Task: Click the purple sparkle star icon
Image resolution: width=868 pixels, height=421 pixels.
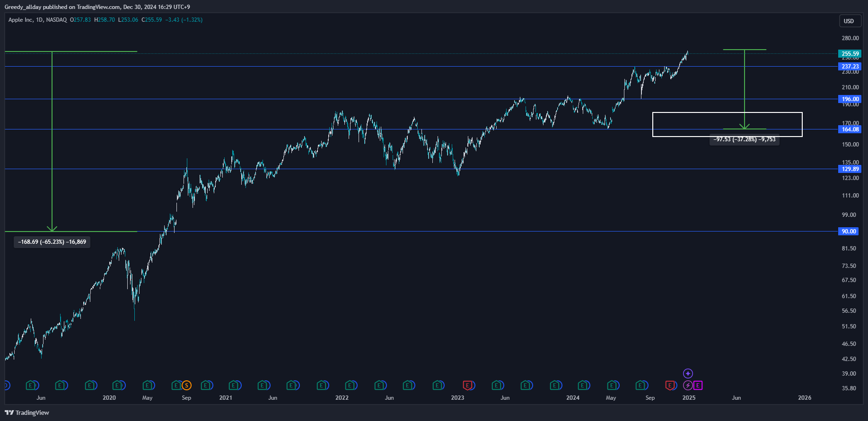Action: click(x=688, y=374)
